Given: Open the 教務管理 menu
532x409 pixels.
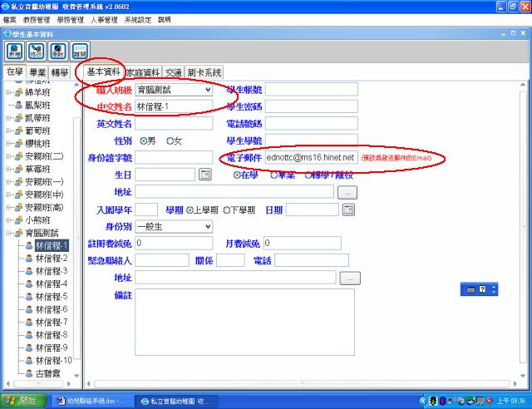Looking at the screenshot, I should [x=37, y=18].
